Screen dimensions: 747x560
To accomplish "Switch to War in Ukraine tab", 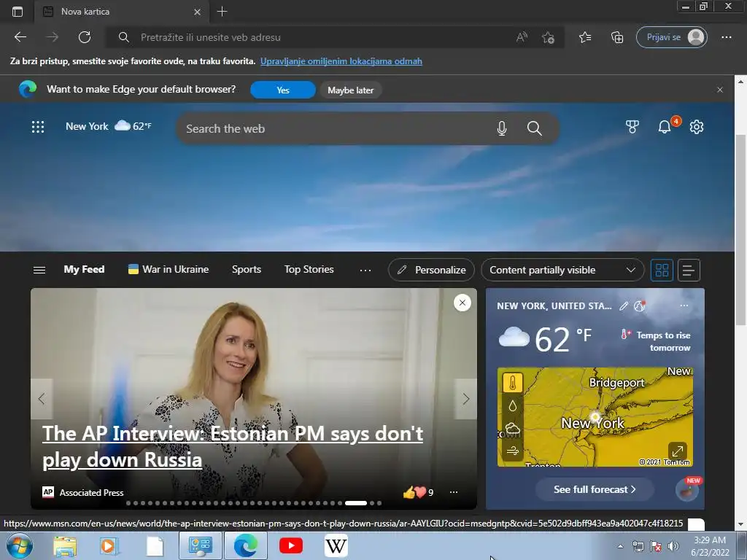I will [169, 270].
